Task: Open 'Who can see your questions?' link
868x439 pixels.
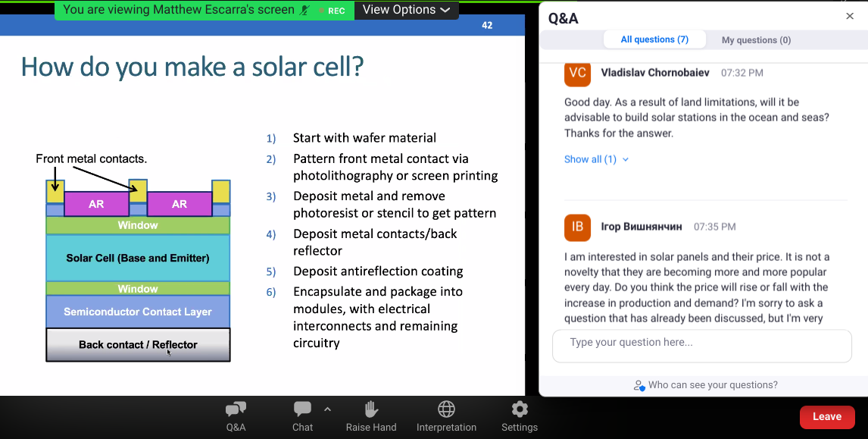Action: (712, 385)
